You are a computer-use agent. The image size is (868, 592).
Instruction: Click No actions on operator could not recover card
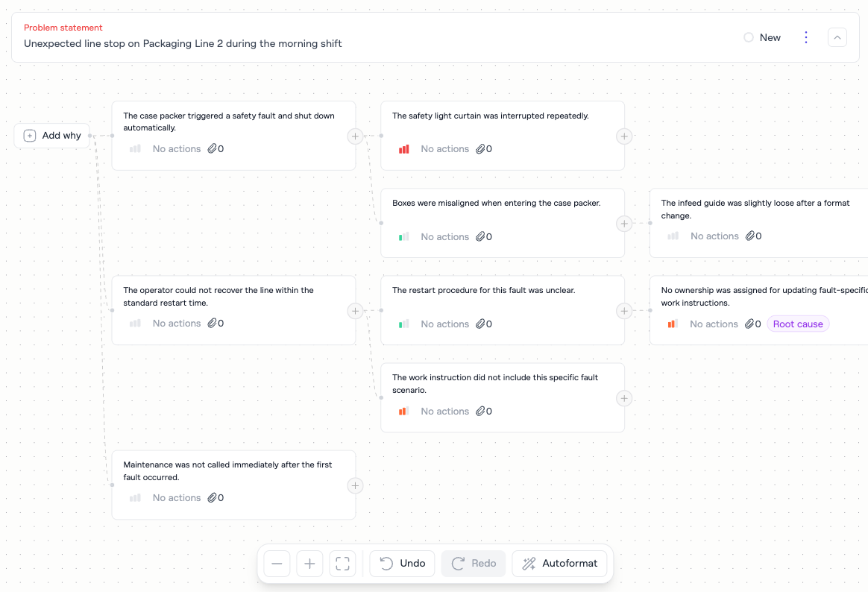[177, 324]
